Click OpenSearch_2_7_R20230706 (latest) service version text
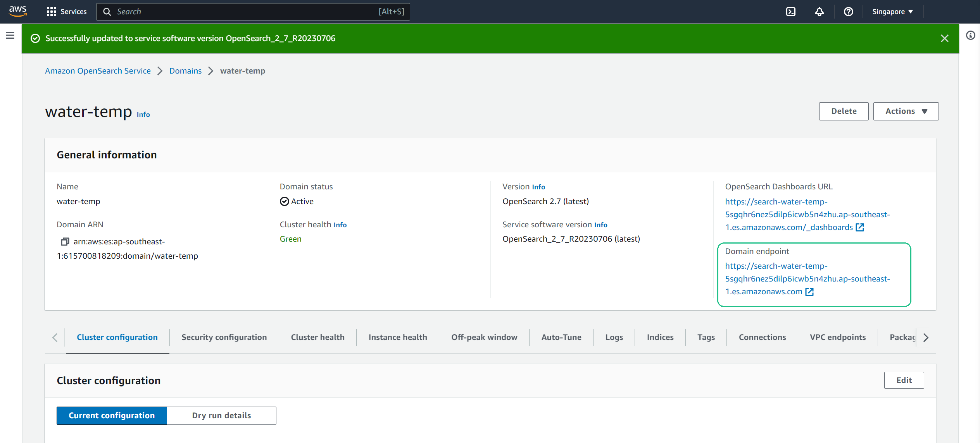 click(x=571, y=239)
